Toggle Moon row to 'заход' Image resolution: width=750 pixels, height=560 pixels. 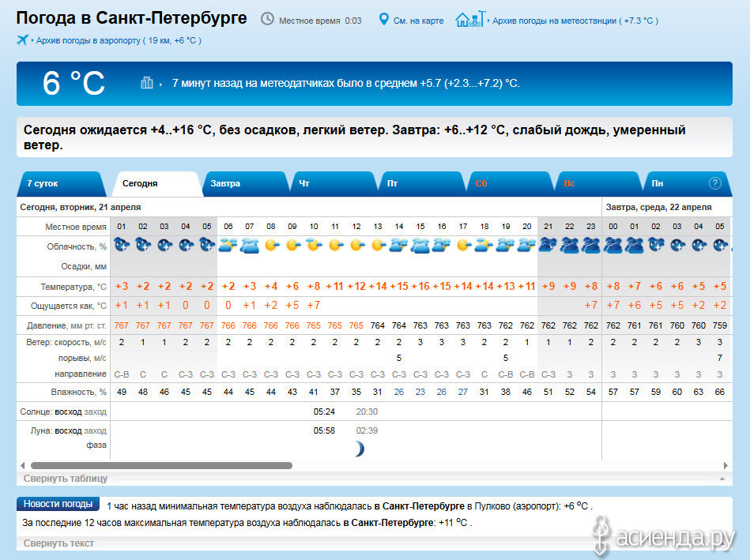[x=96, y=430]
